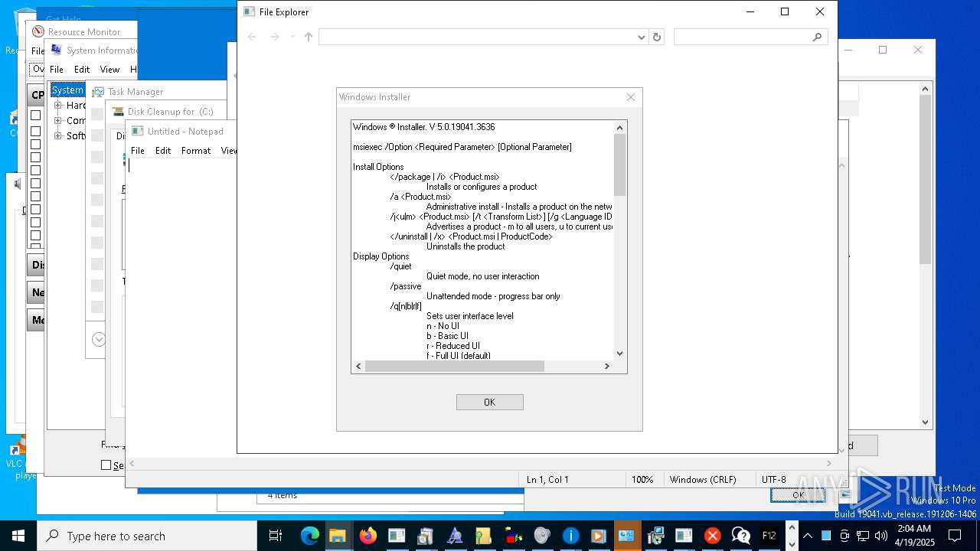
Task: Click the Task Manager title bar icon
Action: 98,91
